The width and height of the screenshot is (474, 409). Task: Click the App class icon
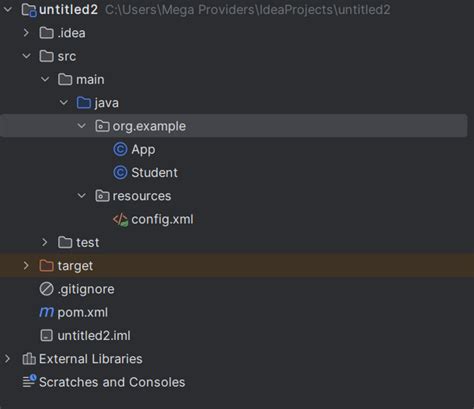click(x=120, y=149)
